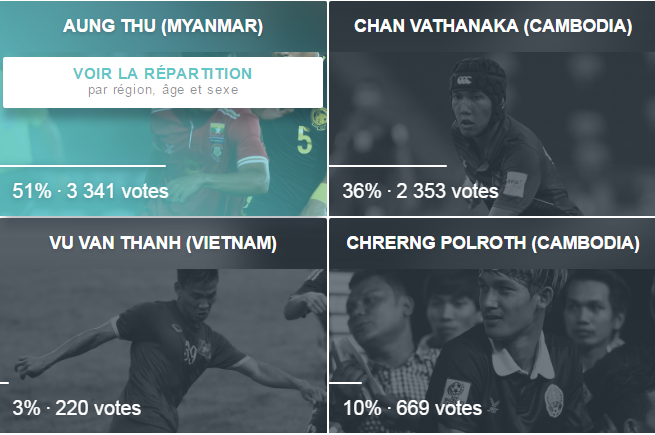
Task: Pick the Chrerng Polroth (Cambodia) heading
Action: [493, 243]
